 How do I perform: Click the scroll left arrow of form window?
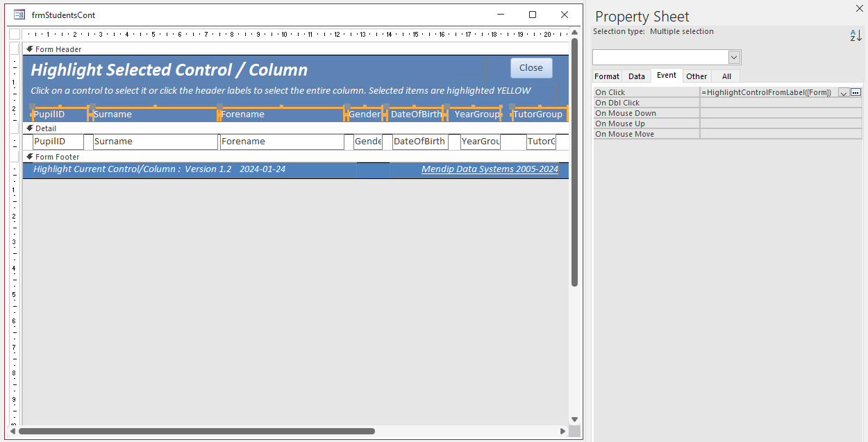pyautogui.click(x=13, y=432)
